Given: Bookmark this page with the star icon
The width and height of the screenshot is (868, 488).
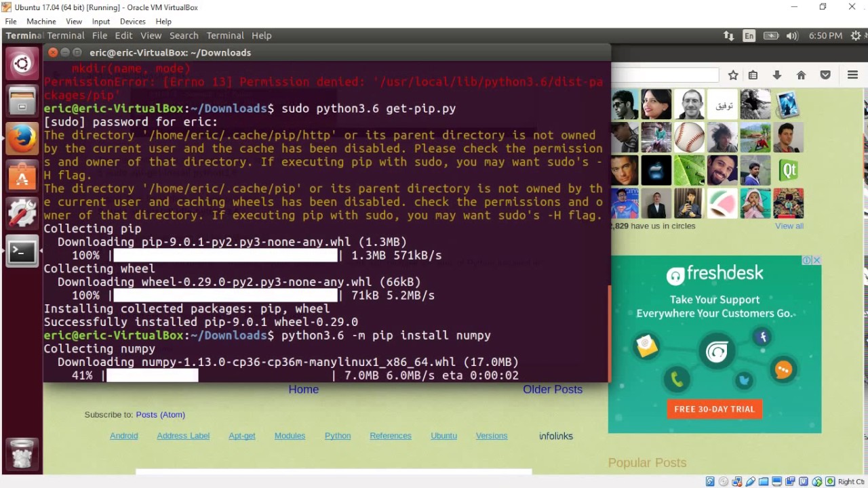Looking at the screenshot, I should [x=733, y=75].
